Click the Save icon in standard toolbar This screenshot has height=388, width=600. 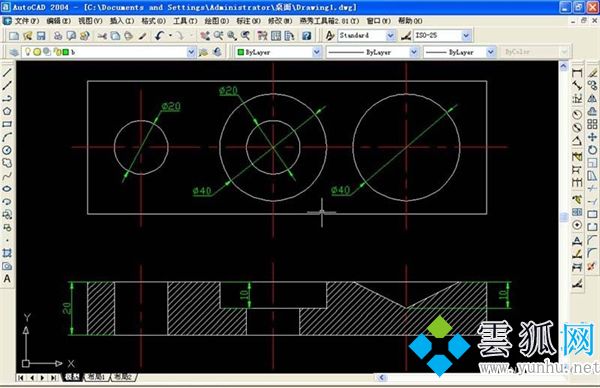point(41,36)
